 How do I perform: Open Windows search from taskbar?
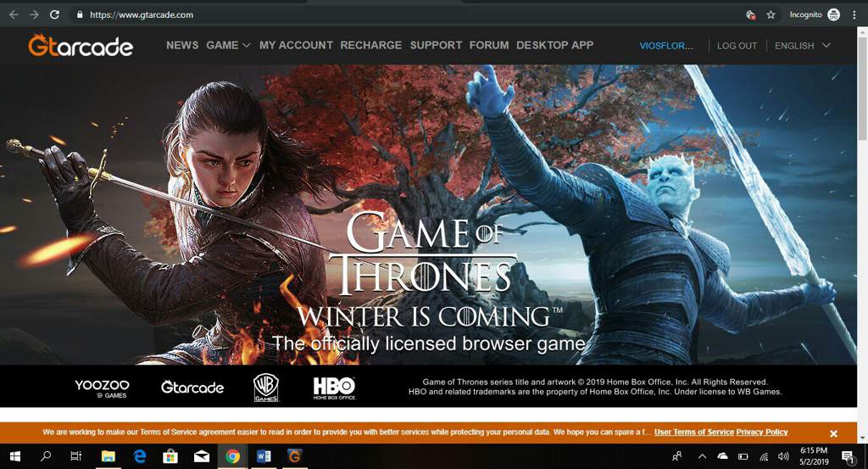(x=46, y=456)
